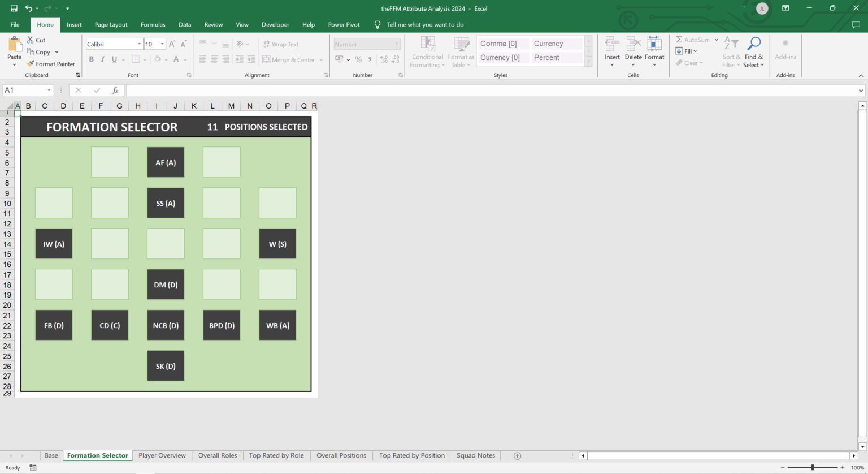Screen dimensions: 868x474
Task: Click the DM (D) formation position
Action: pyautogui.click(x=166, y=285)
